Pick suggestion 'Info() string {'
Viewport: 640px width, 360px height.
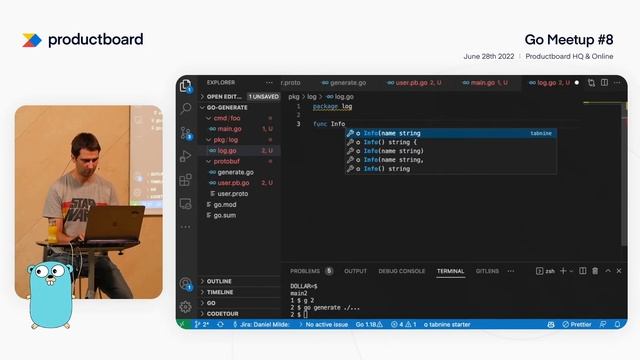(x=451, y=142)
